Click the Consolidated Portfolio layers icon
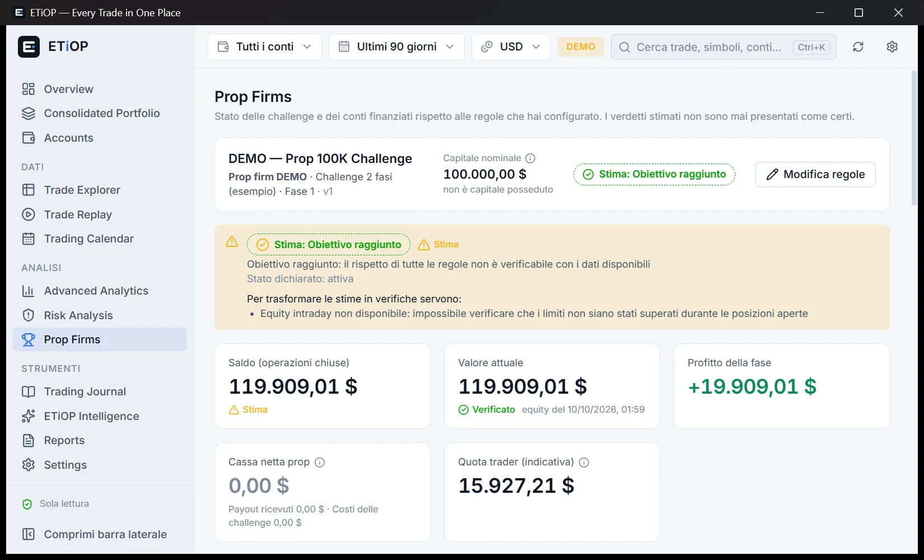 [x=29, y=113]
